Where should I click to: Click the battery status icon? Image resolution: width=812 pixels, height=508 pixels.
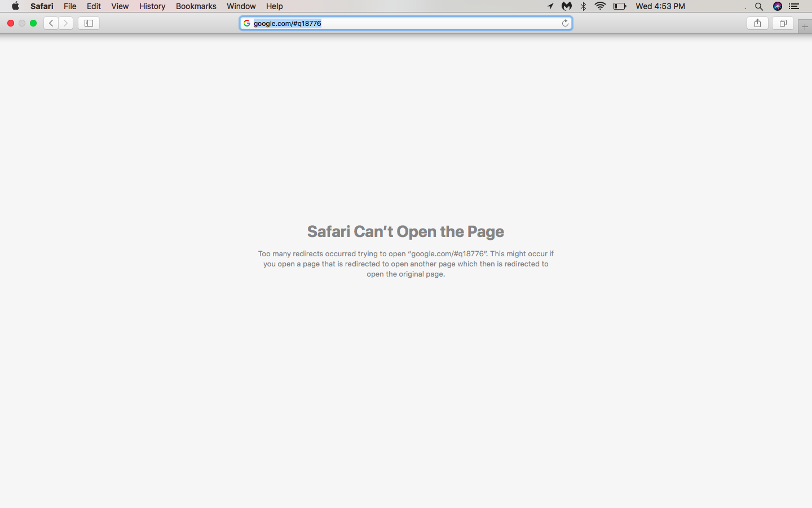(620, 6)
